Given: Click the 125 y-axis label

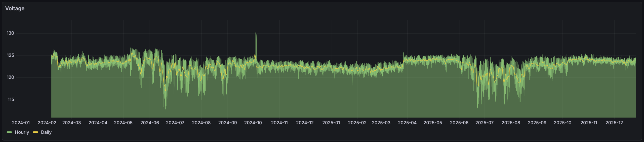Looking at the screenshot, I should pos(10,55).
